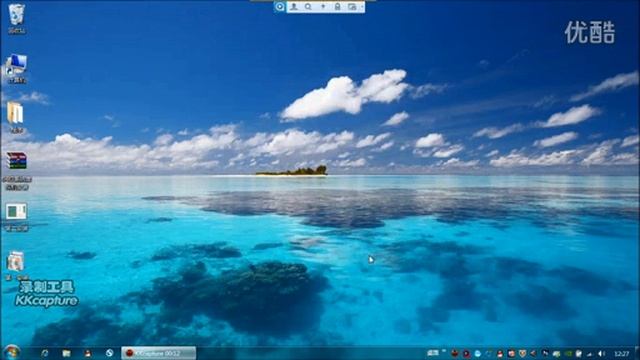Switch to the KKcapture taskbar window
The width and height of the screenshot is (640, 360).
(158, 353)
